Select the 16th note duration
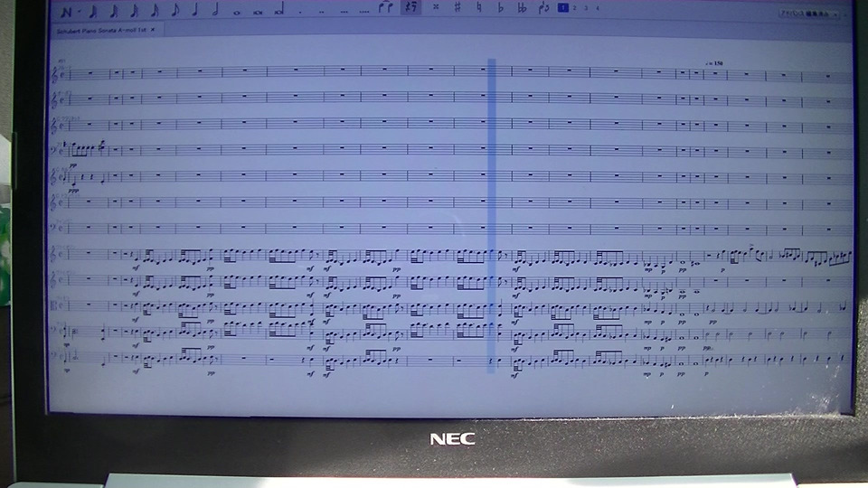Screen dimensions: 868x488 coord(155,10)
